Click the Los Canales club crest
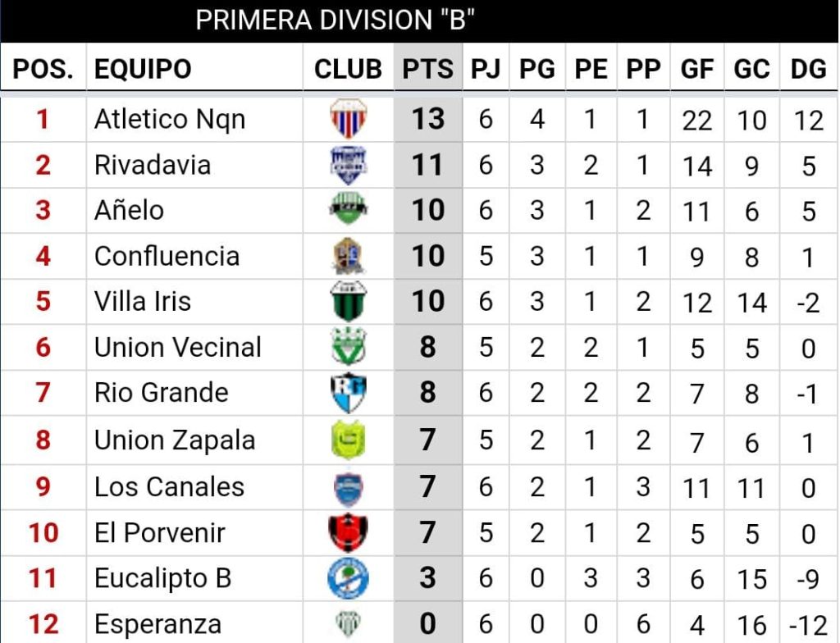 pyautogui.click(x=348, y=487)
